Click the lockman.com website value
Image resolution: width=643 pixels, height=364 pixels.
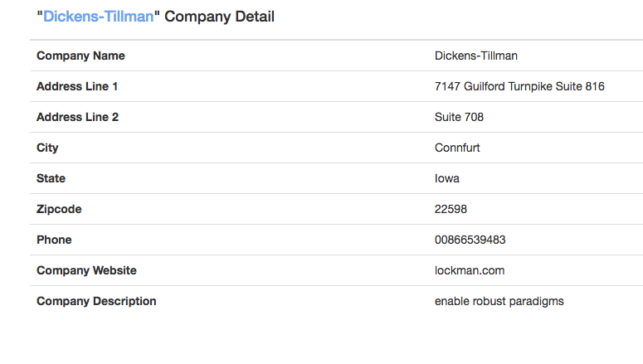[x=470, y=270]
